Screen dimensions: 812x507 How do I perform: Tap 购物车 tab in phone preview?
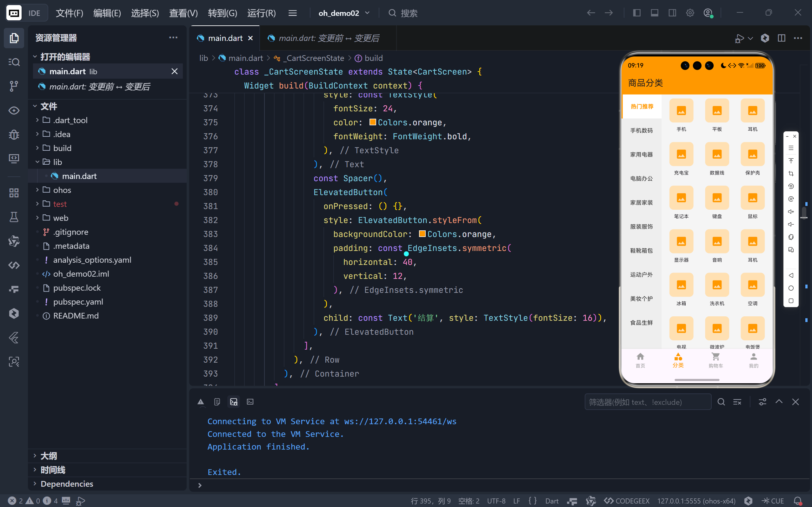pos(716,360)
